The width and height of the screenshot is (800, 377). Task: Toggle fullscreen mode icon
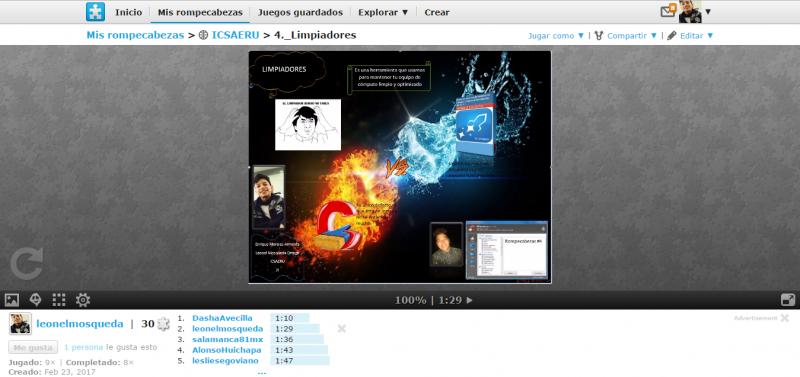pyautogui.click(x=788, y=300)
